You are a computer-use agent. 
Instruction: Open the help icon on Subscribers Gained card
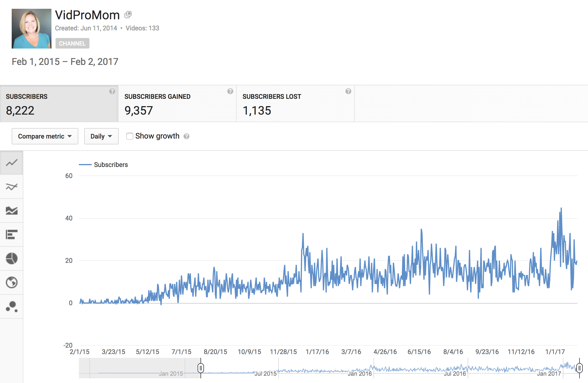pos(230,91)
